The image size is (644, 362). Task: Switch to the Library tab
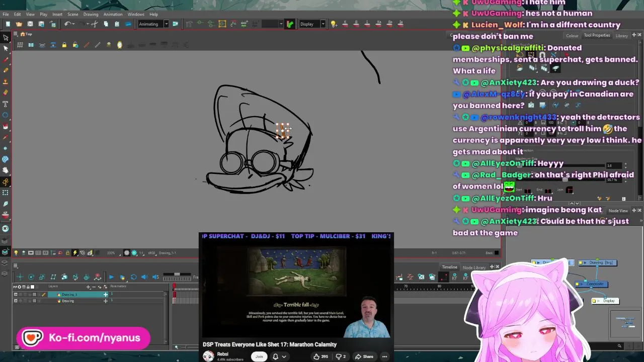point(621,36)
